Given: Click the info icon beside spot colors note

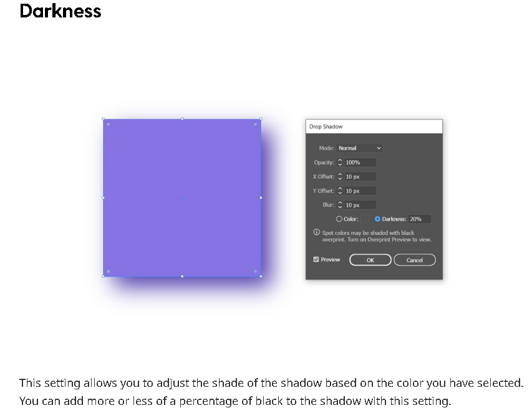Looking at the screenshot, I should 317,232.
